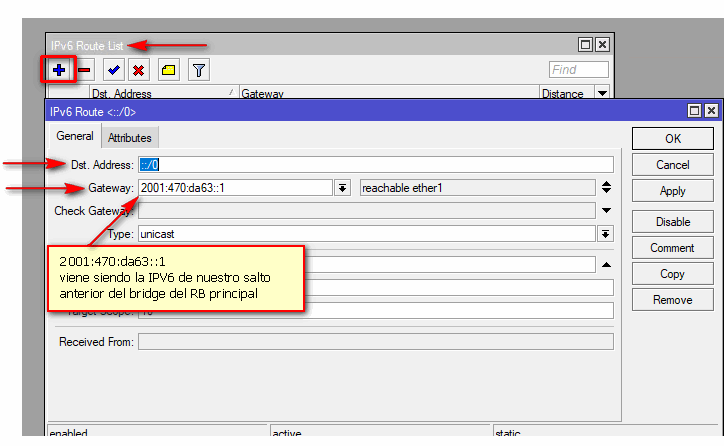Click the Gateway up/down stepper arrows
Screen dimensions: 724x446
click(x=606, y=187)
